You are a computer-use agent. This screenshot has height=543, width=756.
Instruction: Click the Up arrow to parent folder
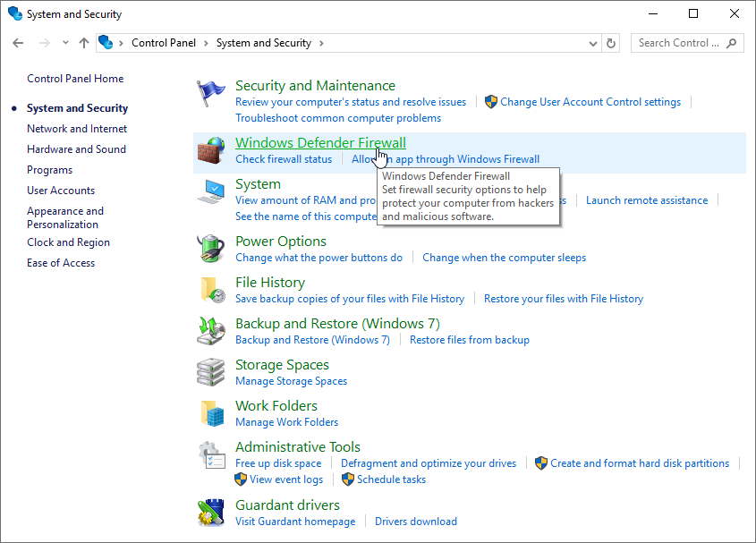click(84, 43)
